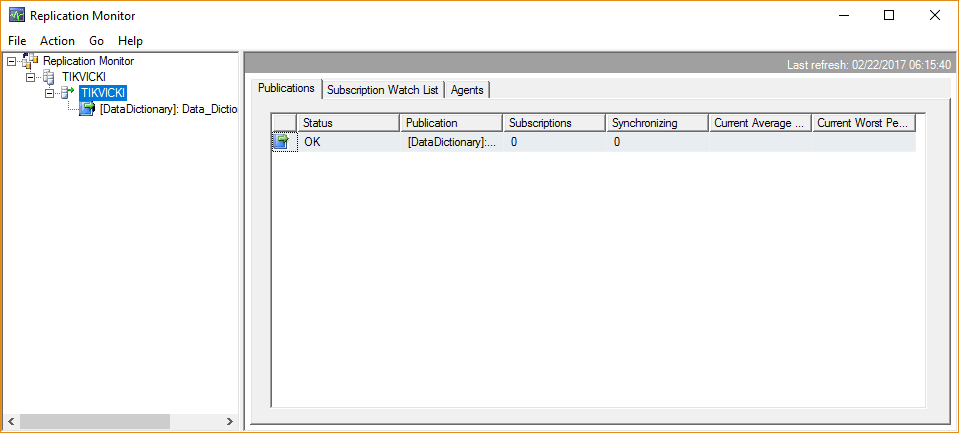
Task: Sort by the Status column header
Action: (348, 123)
